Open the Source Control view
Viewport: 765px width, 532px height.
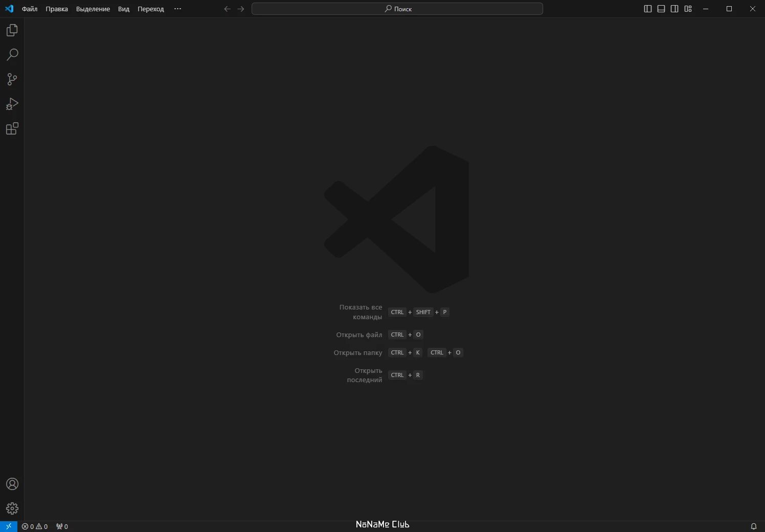(12, 79)
